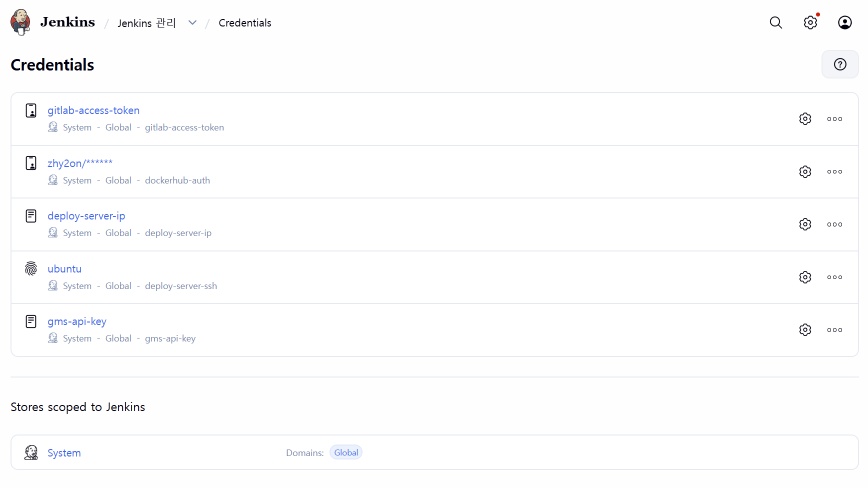Image resolution: width=868 pixels, height=488 pixels.
Task: Click gms-api-key secret text icon
Action: 31,321
